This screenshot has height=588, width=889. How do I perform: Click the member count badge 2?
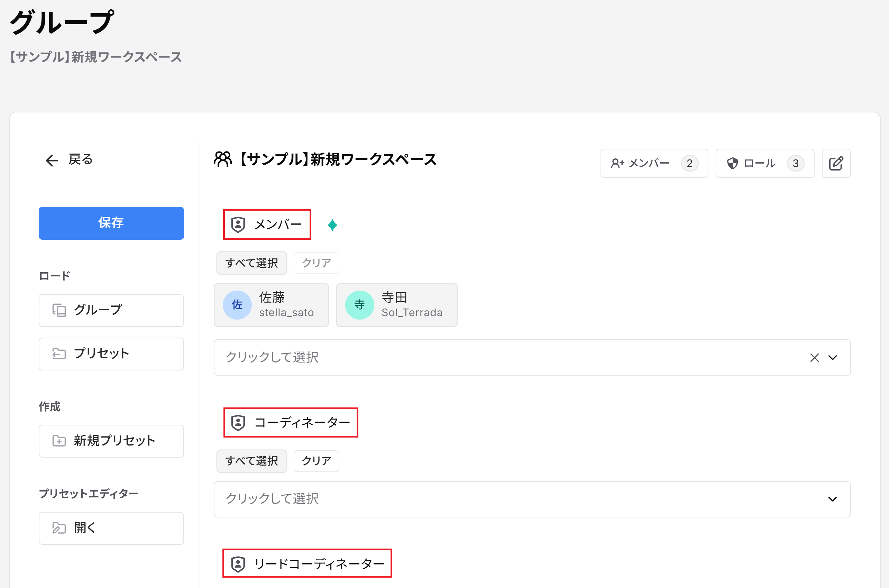pos(689,164)
